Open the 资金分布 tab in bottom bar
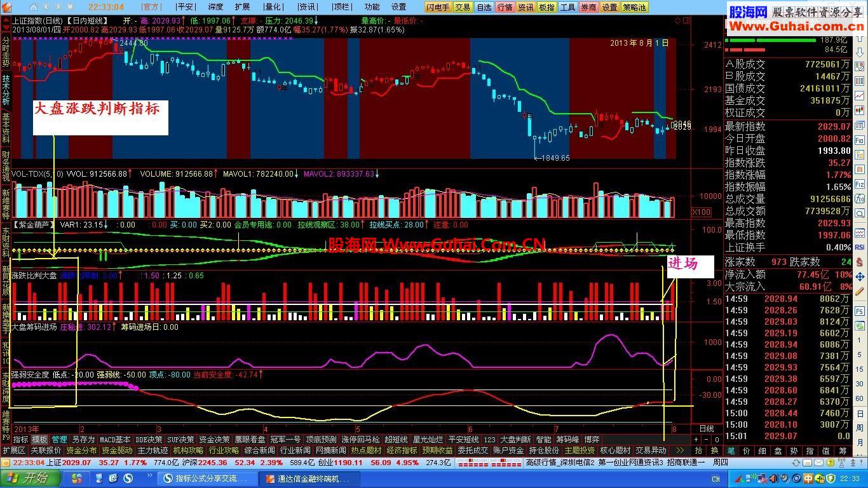Screen dimensions: 868x488 [82, 450]
